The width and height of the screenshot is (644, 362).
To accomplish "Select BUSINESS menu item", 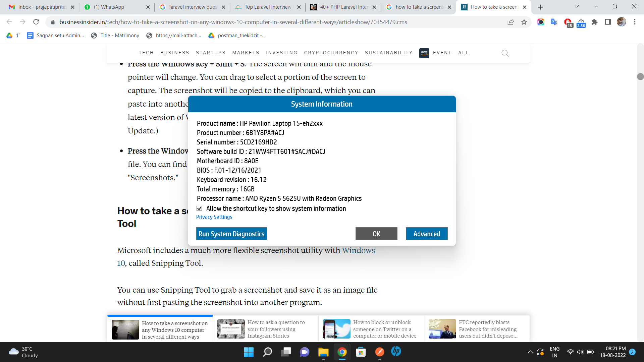I will click(x=175, y=53).
